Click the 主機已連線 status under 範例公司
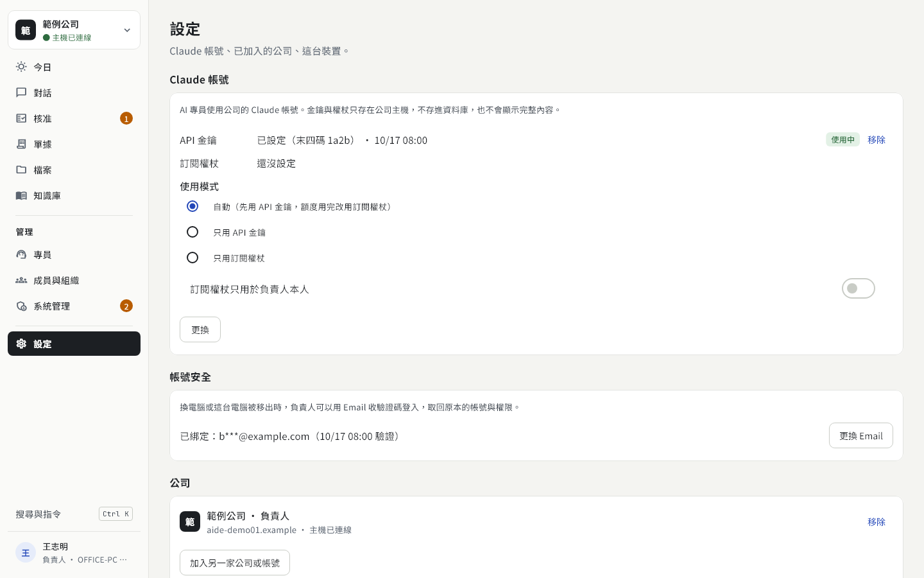The width and height of the screenshot is (924, 578). 67,38
